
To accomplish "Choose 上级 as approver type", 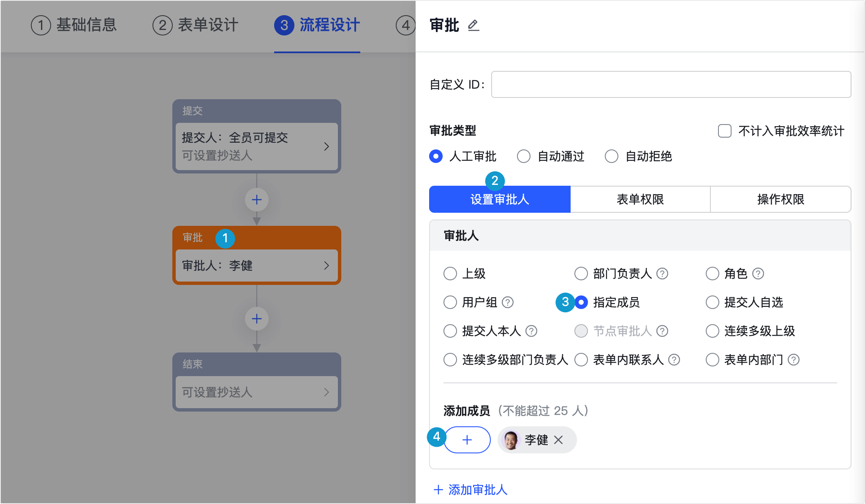I will (x=450, y=274).
